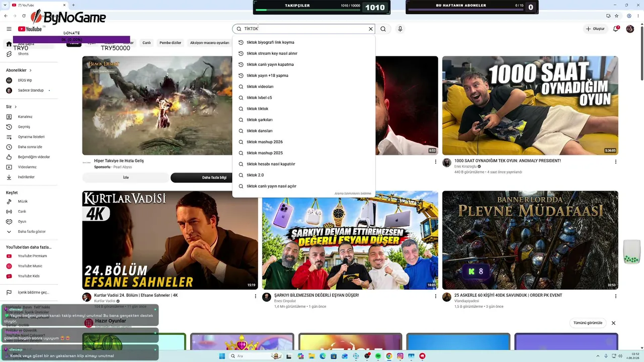Choose the 'tiktok 2.0' suggestion

pos(304,175)
